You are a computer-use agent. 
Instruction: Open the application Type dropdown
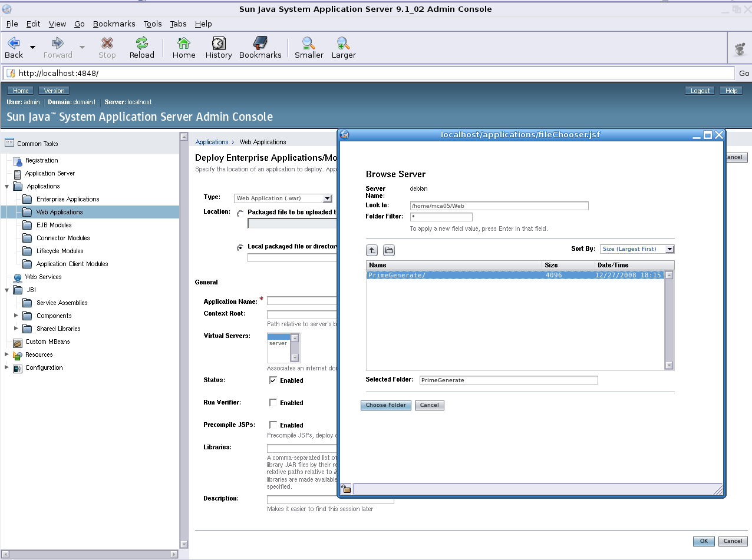[x=283, y=198]
